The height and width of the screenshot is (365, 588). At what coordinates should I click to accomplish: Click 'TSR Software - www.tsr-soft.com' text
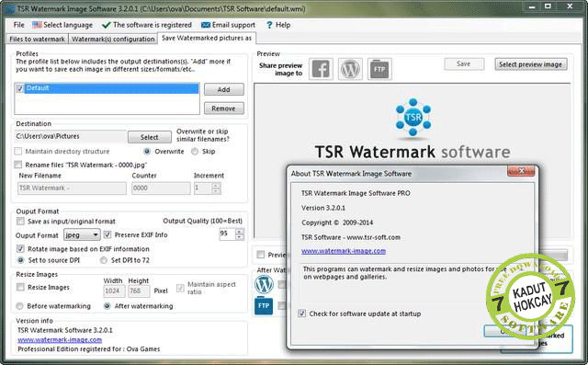coord(351,237)
